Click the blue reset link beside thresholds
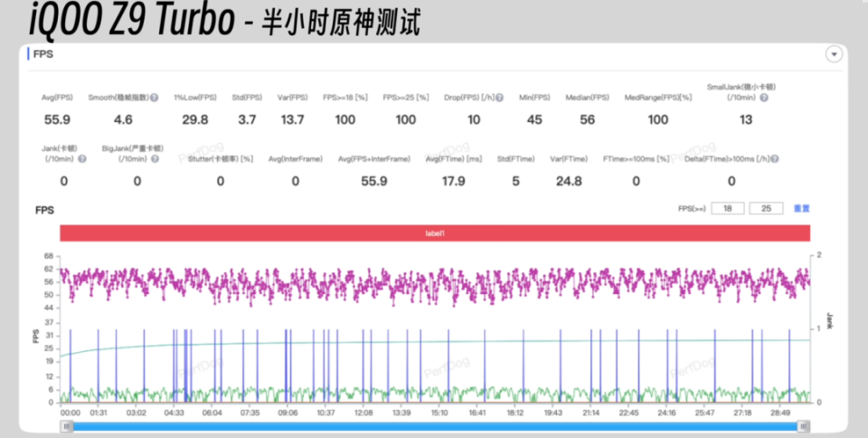 [802, 209]
